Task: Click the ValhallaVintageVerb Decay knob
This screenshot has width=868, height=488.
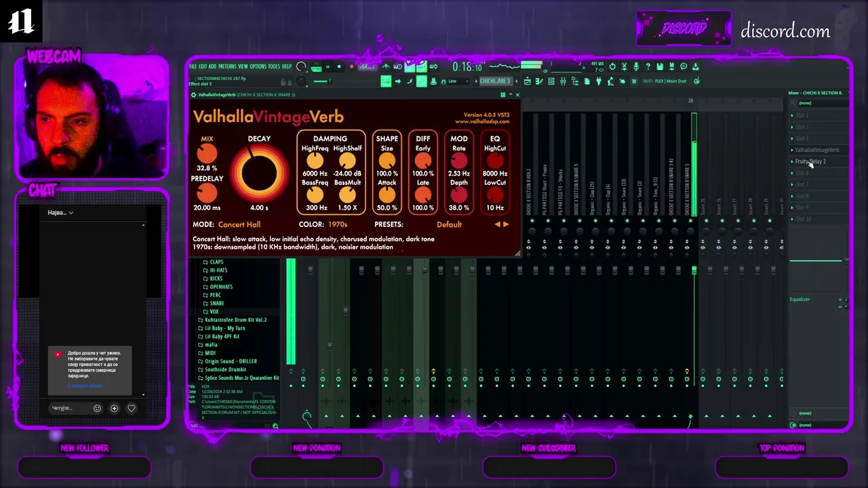Action: 258,173
